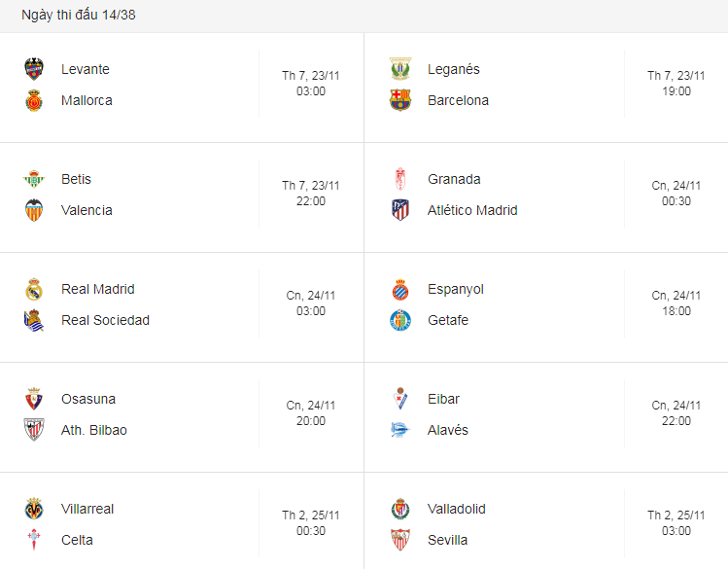Select the Valencia bat crest icon
728x569 pixels.
pos(34,210)
